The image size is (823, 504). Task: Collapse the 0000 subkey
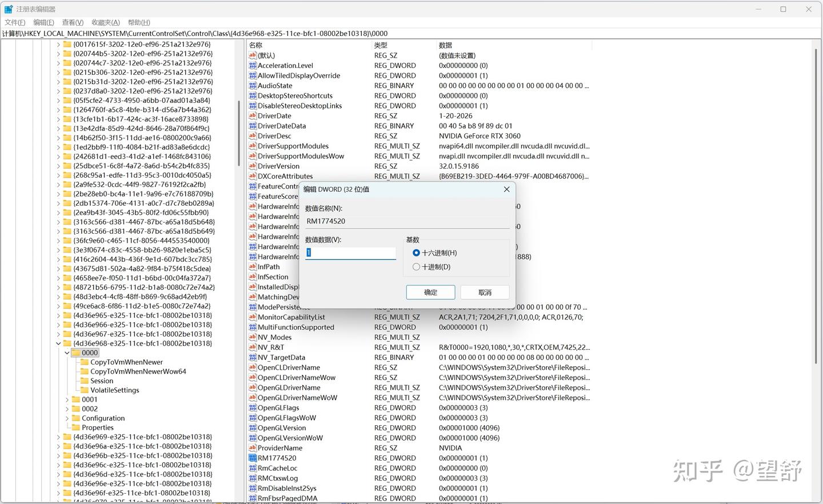pyautogui.click(x=67, y=353)
